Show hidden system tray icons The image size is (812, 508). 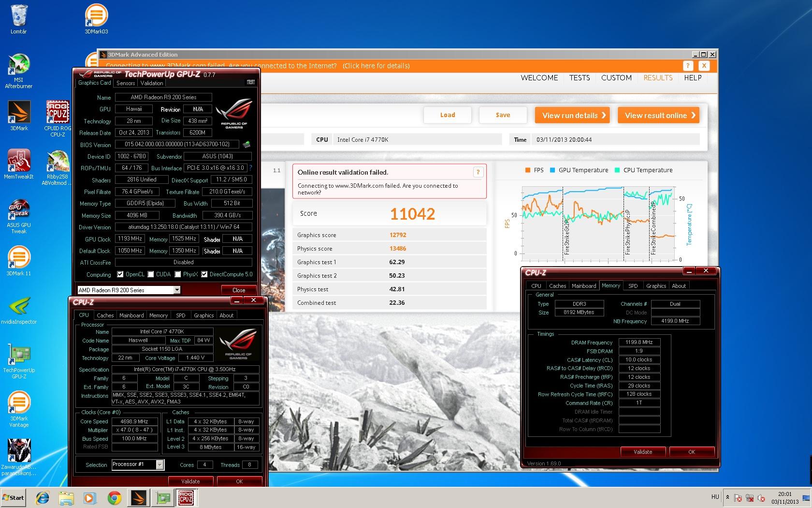[726, 497]
